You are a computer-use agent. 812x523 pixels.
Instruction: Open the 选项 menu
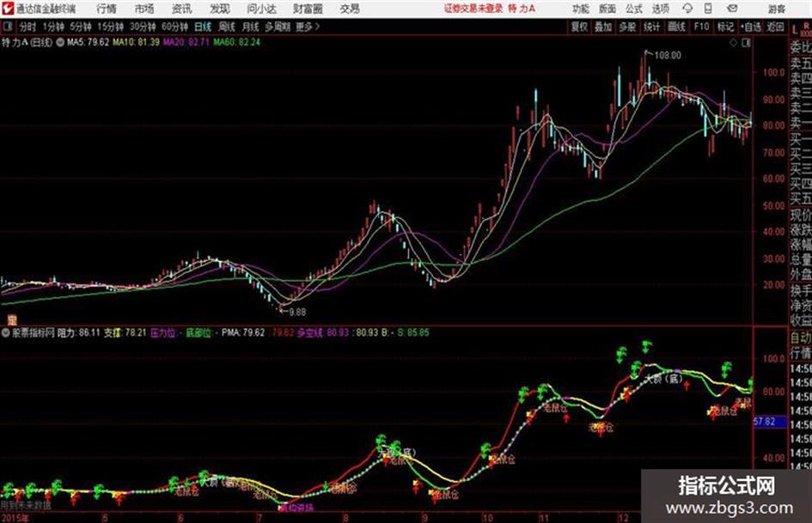(x=660, y=9)
